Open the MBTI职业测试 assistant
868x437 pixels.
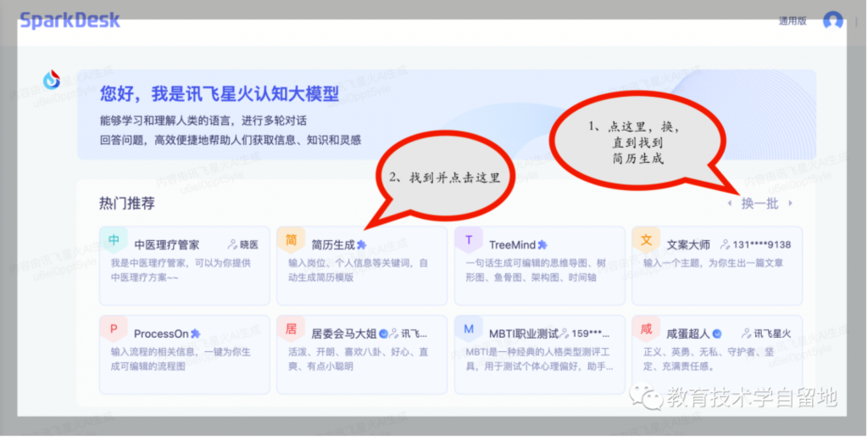(540, 355)
